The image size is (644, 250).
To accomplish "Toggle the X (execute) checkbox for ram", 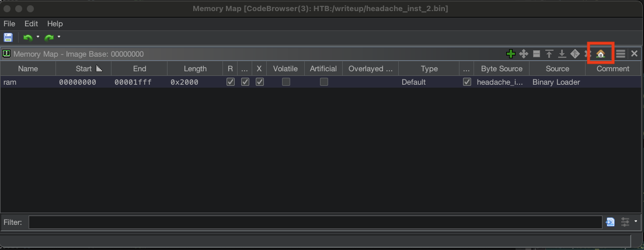I will (259, 82).
